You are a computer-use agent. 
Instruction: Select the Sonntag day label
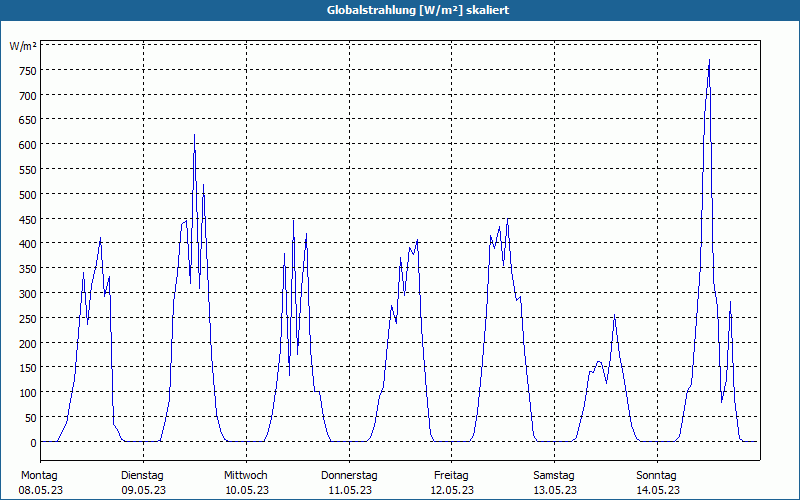[x=656, y=476]
